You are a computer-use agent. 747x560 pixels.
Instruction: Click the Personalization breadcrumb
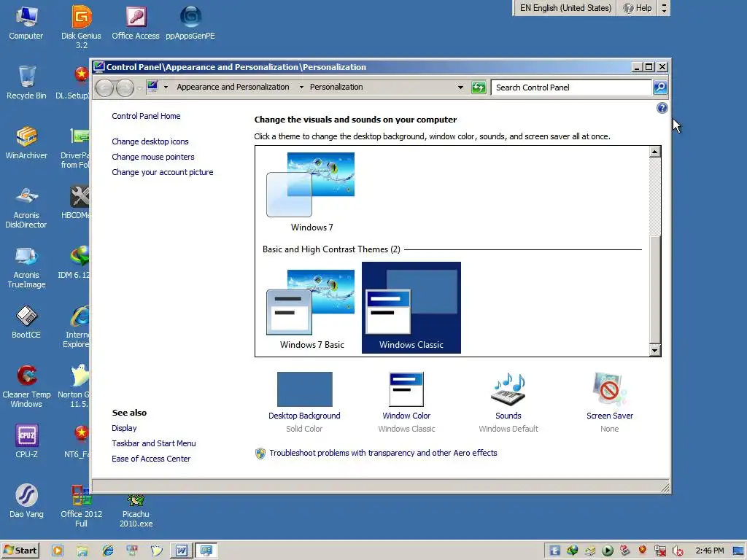[x=336, y=87]
